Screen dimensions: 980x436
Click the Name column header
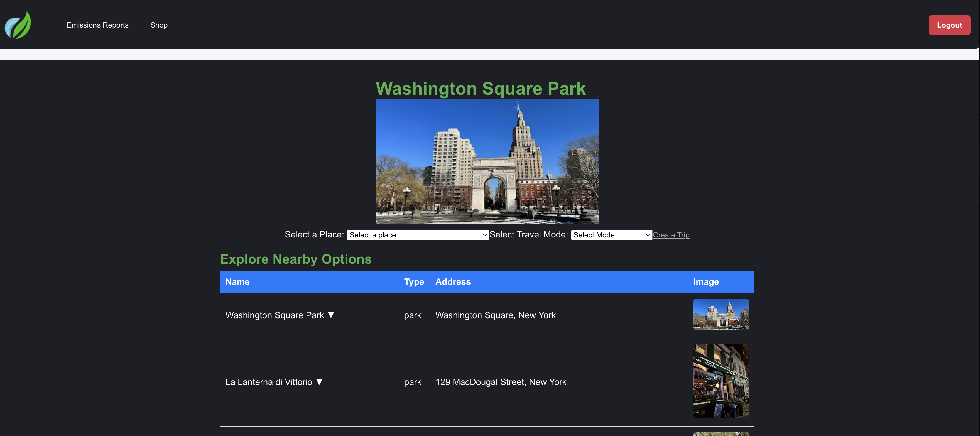pos(237,282)
